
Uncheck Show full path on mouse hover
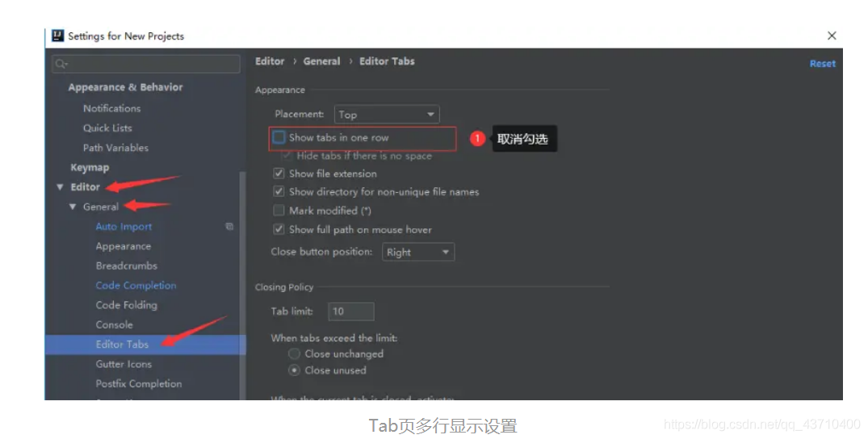279,229
